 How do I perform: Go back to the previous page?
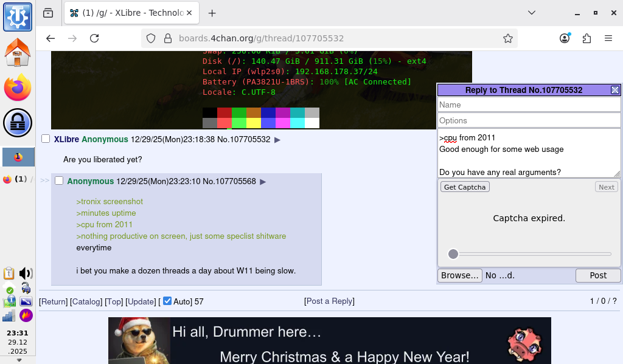50,38
